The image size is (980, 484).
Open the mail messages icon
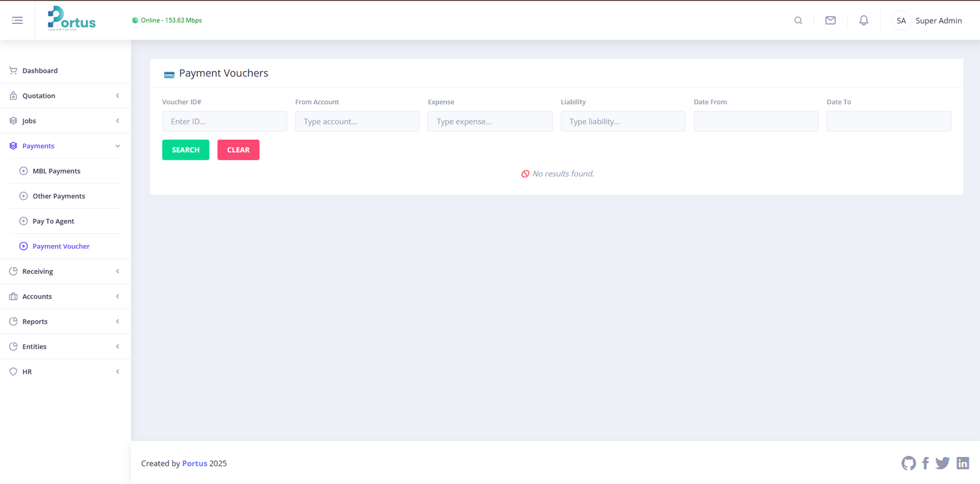[831, 20]
